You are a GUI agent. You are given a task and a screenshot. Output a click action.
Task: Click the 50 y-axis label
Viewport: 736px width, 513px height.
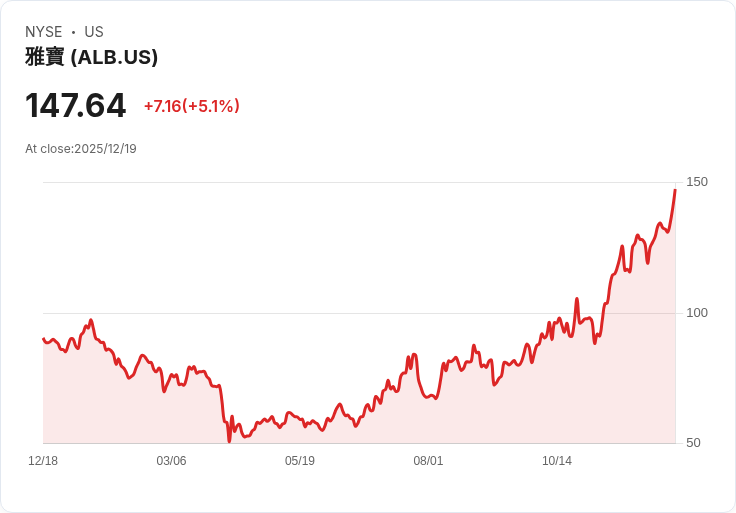(693, 443)
